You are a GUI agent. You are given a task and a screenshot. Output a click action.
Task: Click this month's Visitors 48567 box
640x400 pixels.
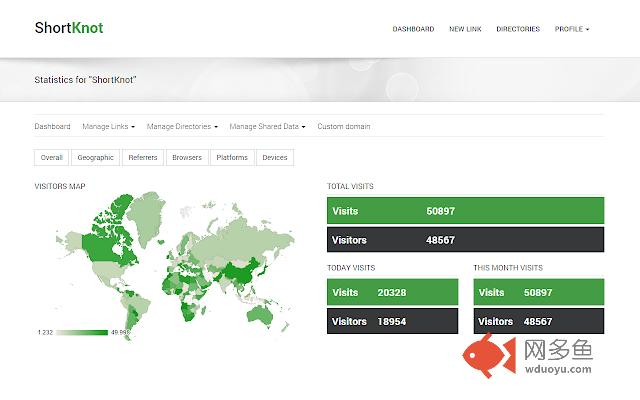tap(539, 321)
